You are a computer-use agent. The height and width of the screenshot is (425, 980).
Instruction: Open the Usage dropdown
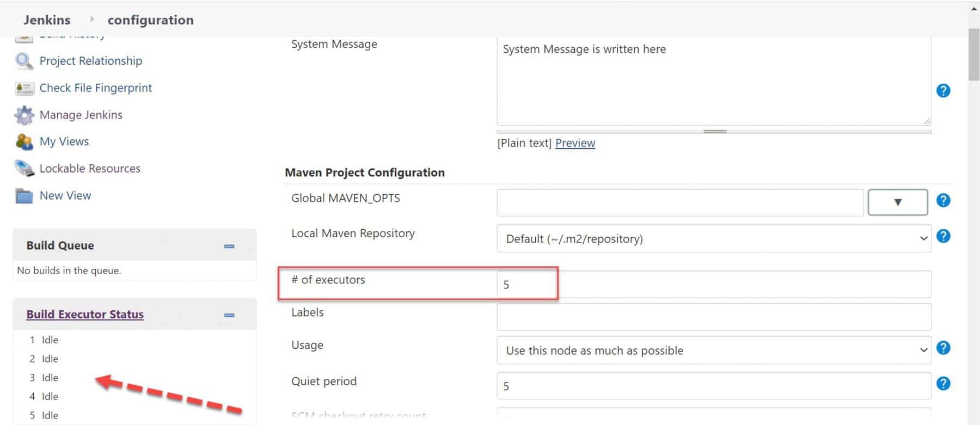point(714,350)
